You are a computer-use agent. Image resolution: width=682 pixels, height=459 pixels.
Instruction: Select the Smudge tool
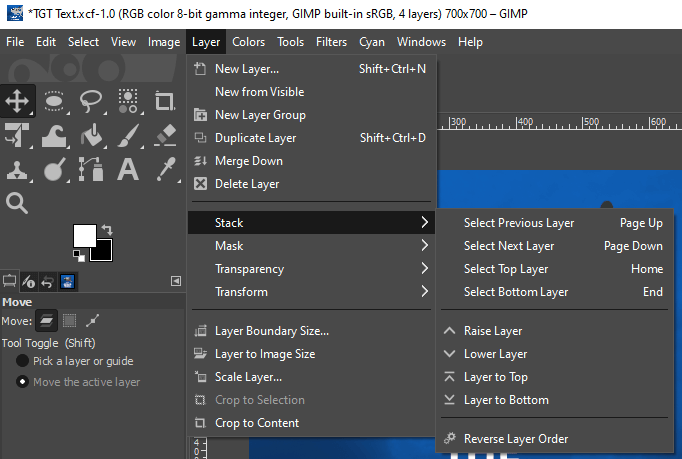(54, 169)
